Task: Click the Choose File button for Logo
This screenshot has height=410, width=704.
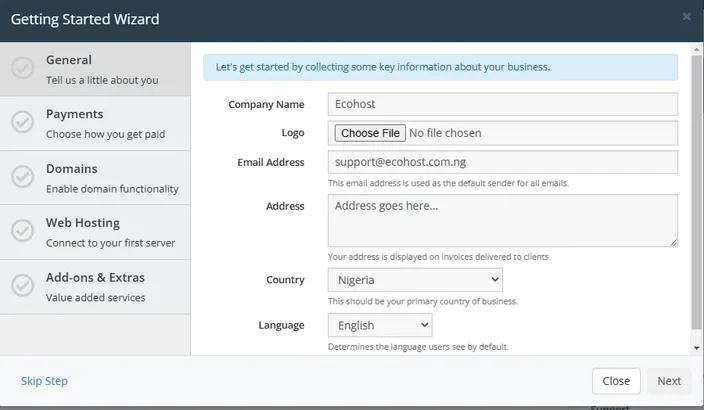Action: pos(370,133)
